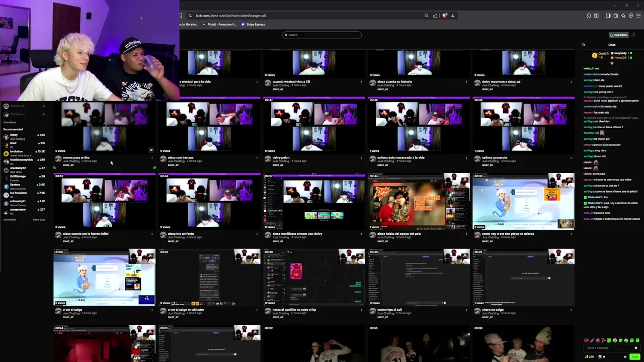Click the Brave Shields lion icon
Screen dimensions: 644x362
tap(444, 16)
